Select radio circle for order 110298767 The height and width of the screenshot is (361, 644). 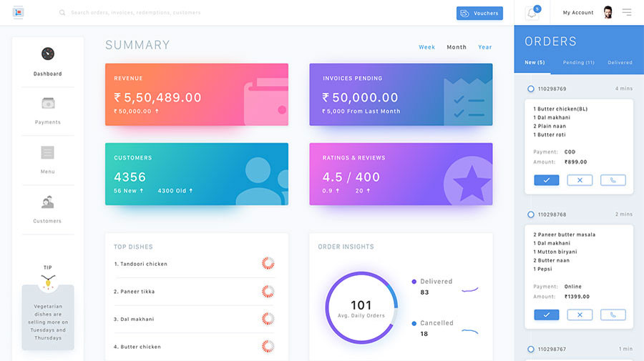(x=530, y=349)
